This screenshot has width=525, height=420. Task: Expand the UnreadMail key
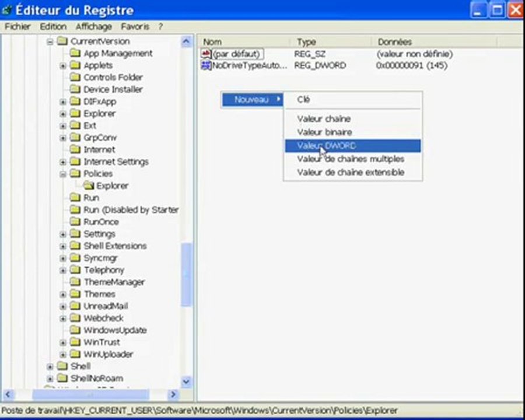63,306
